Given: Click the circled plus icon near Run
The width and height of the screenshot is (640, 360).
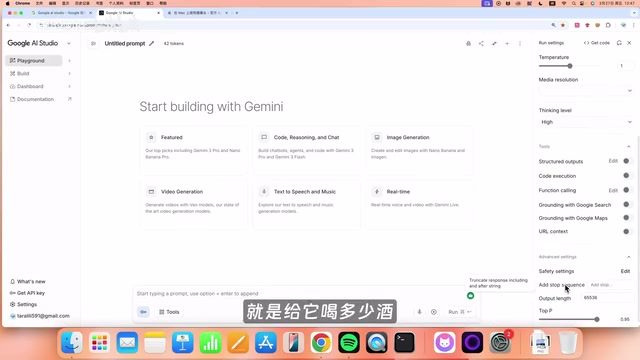Looking at the screenshot, I should (433, 312).
